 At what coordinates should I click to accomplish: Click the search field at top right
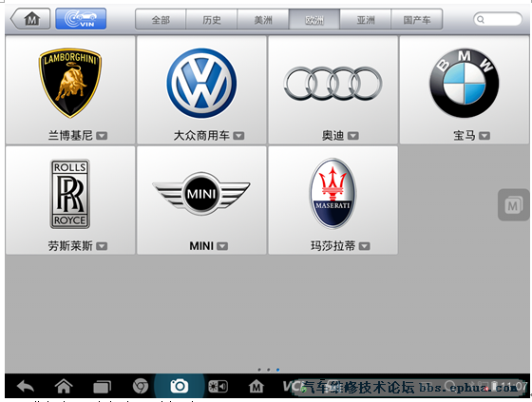click(498, 19)
